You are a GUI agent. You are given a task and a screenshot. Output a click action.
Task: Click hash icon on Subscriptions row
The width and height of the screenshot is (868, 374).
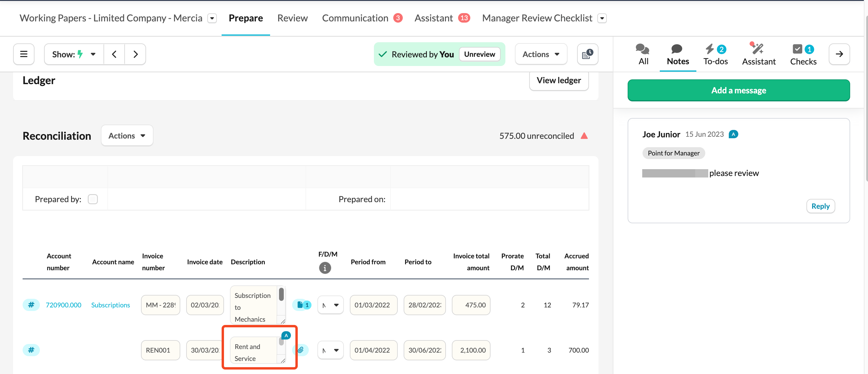click(31, 305)
